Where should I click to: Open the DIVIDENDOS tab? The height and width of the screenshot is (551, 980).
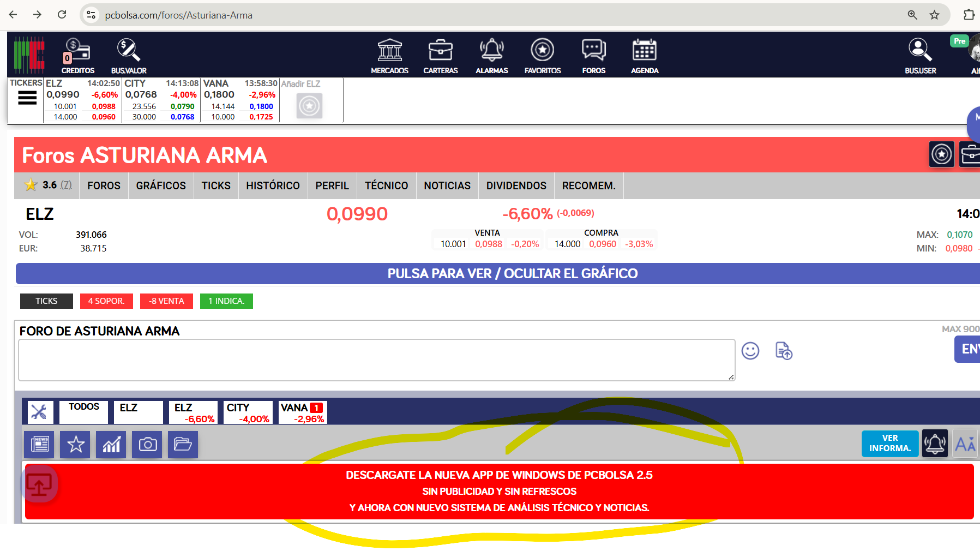516,185
